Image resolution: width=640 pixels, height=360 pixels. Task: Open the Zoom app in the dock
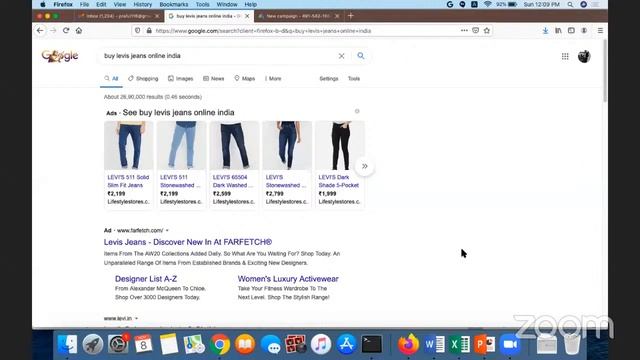click(510, 344)
